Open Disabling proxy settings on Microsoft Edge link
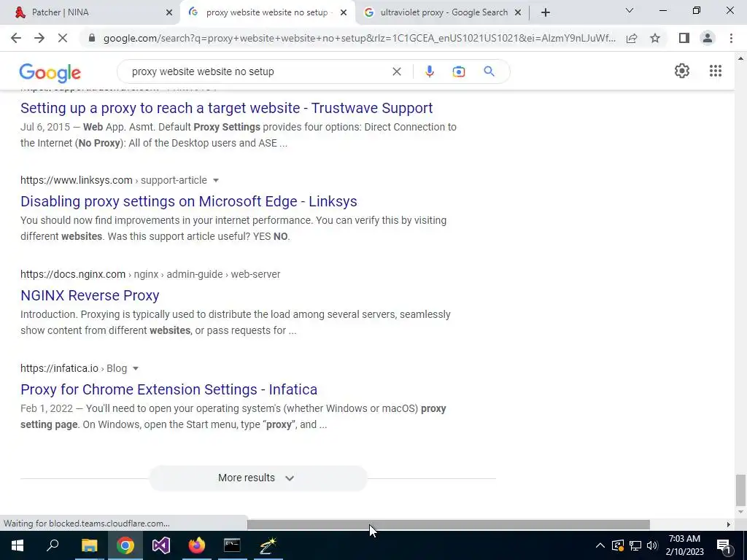Screen dimensions: 747x560 189,201
